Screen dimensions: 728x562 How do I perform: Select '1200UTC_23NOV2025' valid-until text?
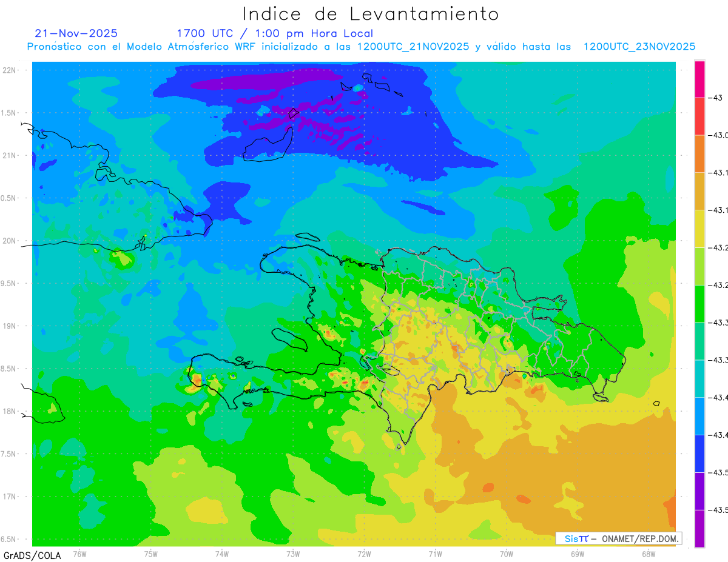[x=639, y=47]
